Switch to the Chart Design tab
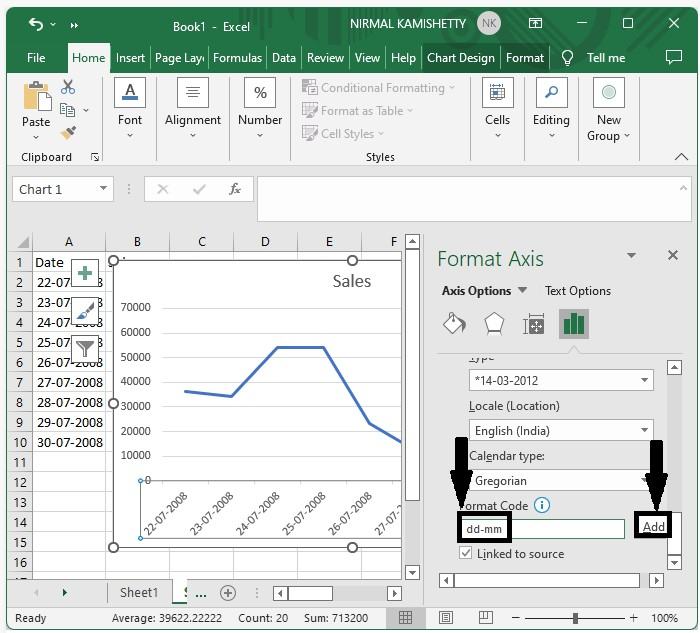 461,58
